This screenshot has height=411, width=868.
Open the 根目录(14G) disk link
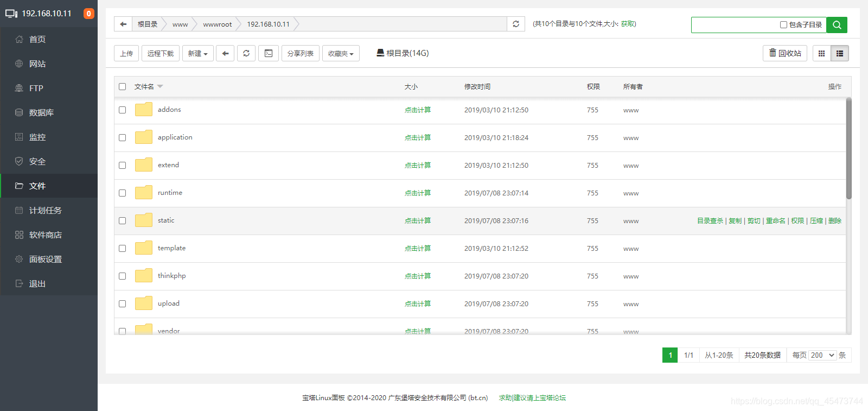click(x=403, y=53)
